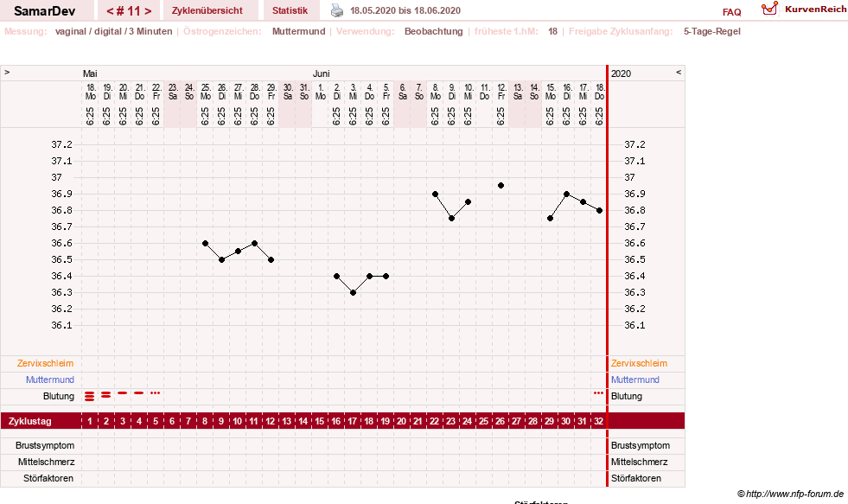Click spotting dots on cycle day 32
Viewport: 848px width, 504px height.
(598, 393)
